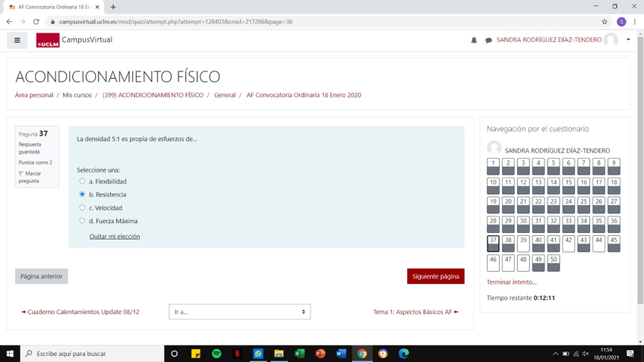The height and width of the screenshot is (362, 644).
Task: Open the Ir a... dropdown
Action: [239, 312]
